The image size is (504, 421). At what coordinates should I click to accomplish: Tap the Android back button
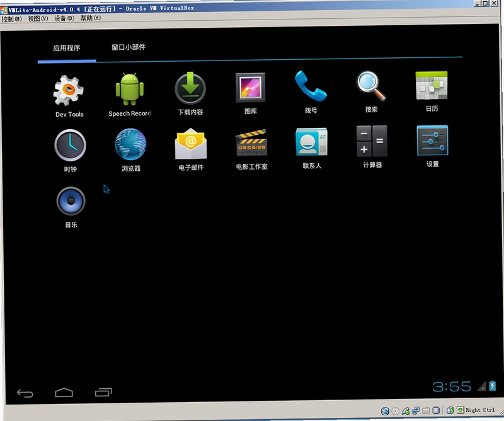click(x=25, y=393)
